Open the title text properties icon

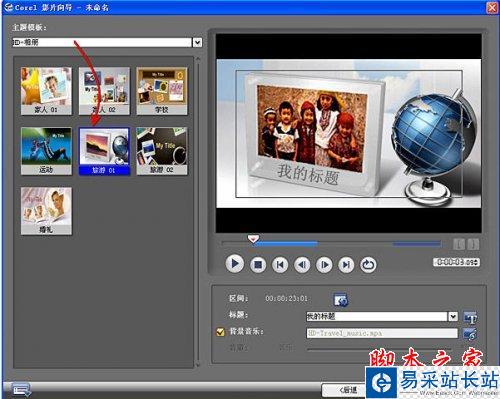pyautogui.click(x=470, y=317)
